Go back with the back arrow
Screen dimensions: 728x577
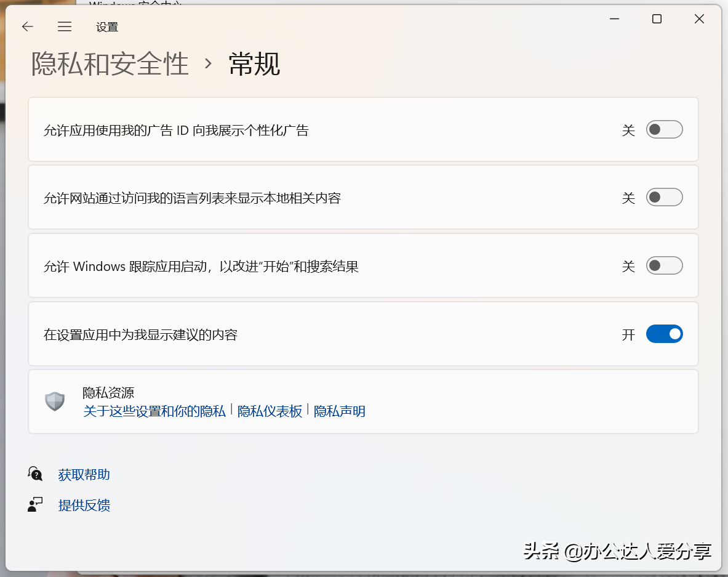pos(28,26)
